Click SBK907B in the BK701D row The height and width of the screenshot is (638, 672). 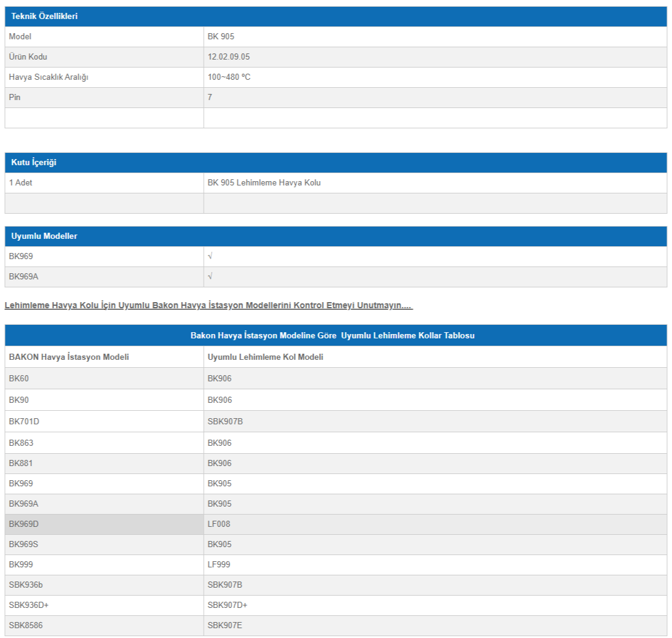pyautogui.click(x=225, y=421)
